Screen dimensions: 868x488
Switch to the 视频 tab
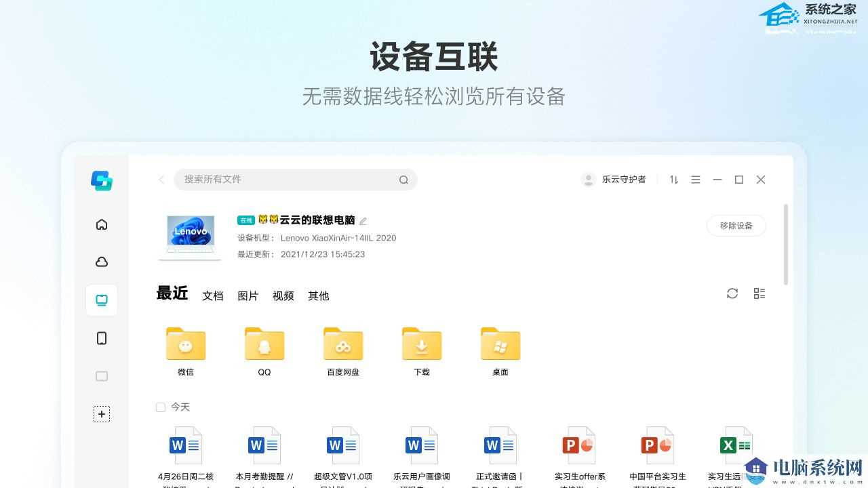(x=283, y=296)
